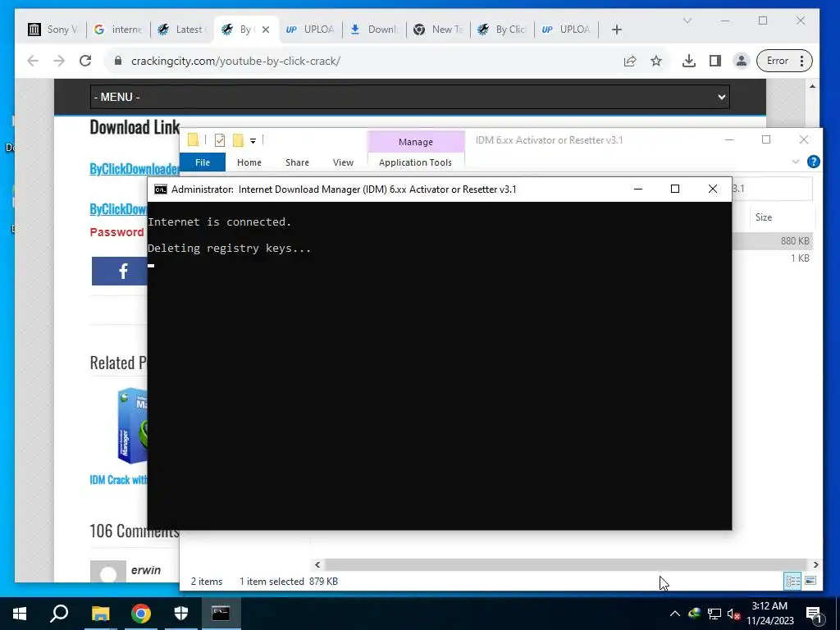Image resolution: width=840 pixels, height=630 pixels.
Task: Maximize the IDM Activator console window
Action: [675, 189]
